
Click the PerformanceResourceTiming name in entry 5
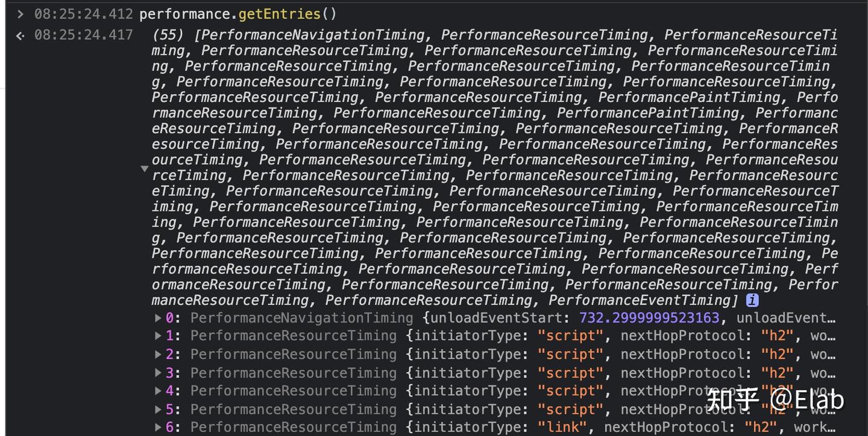tap(294, 409)
